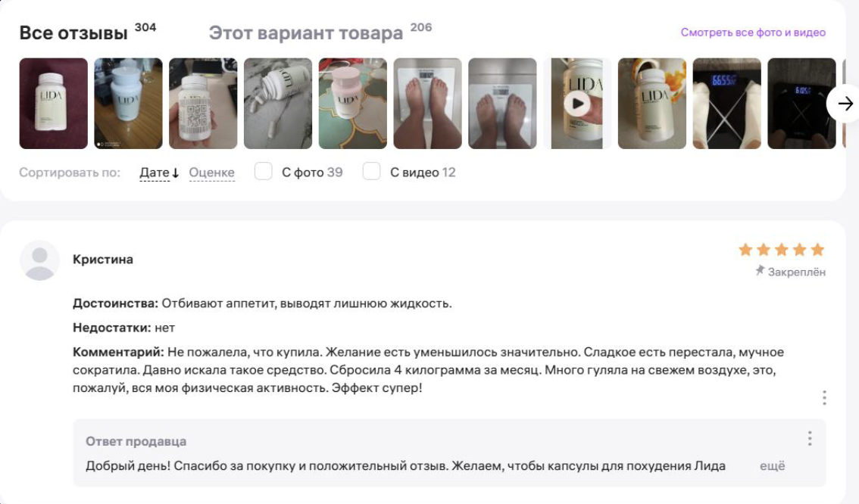Screen dimensions: 859x504
Task: Open three-dot menu on Кристина's review
Action: 824,397
